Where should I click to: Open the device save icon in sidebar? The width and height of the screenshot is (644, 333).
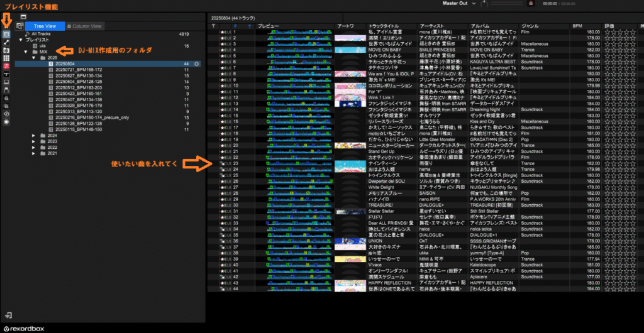[6, 89]
